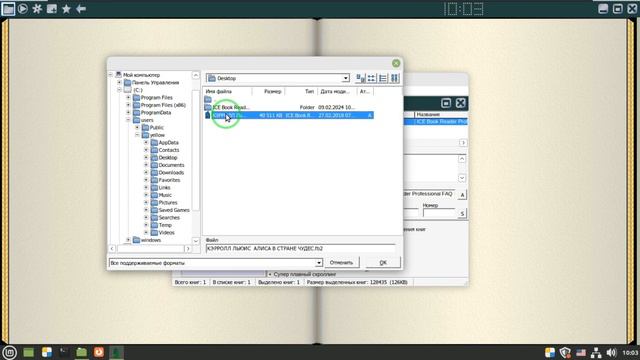This screenshot has width=640, height=360.
Task: Sort by Размер column header
Action: coord(269,91)
